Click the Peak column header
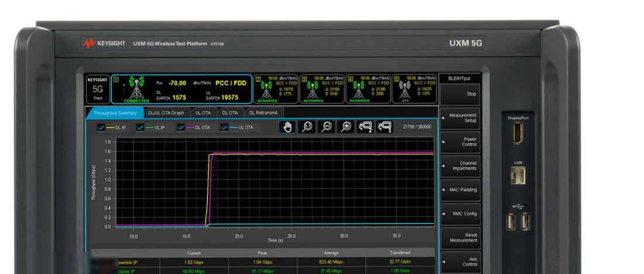Screen dimensions: 644x274 tap(262, 253)
